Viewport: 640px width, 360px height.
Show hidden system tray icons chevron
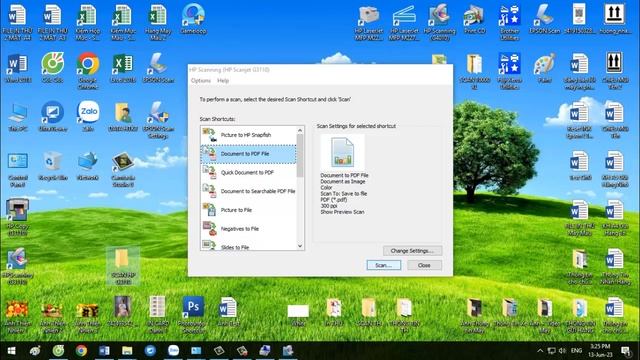pos(540,351)
